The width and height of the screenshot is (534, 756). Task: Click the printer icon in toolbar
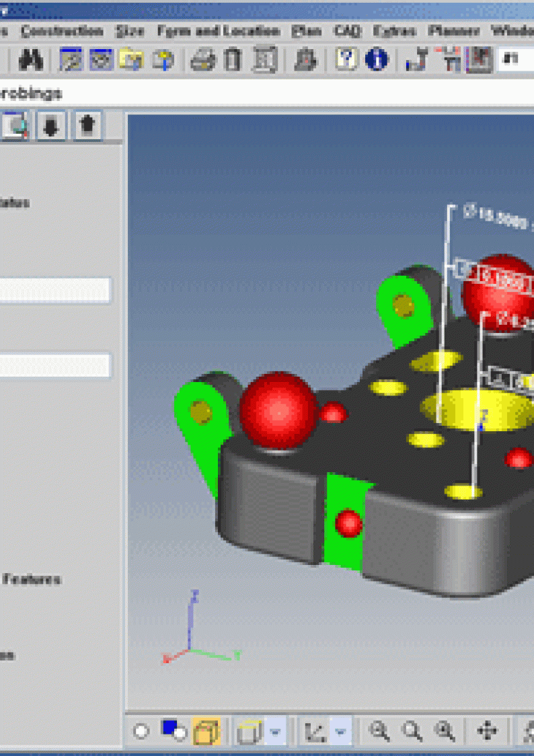202,61
